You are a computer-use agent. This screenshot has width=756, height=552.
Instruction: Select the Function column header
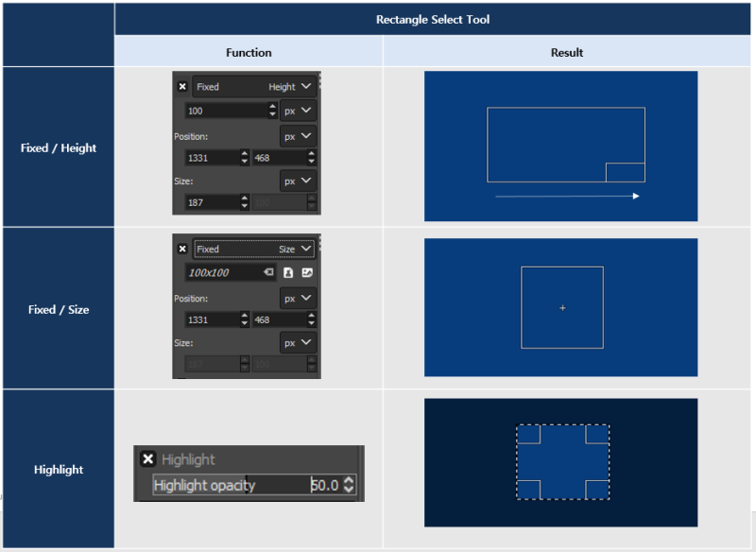pos(249,52)
